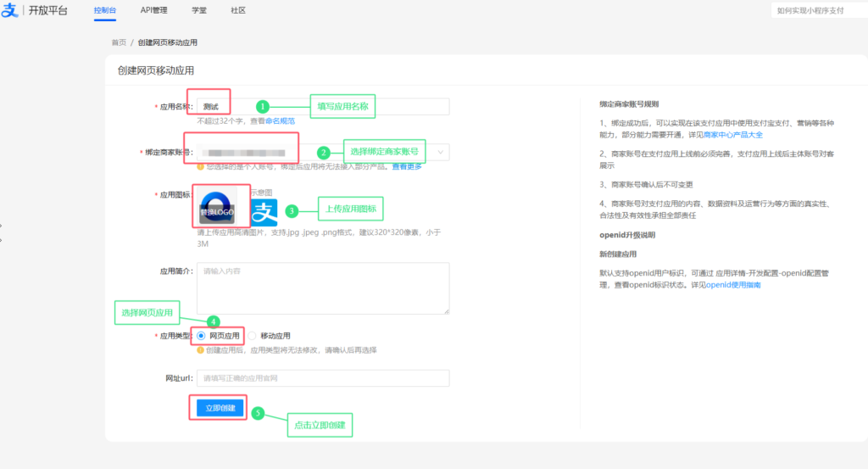Go to the 社区 menu item
The image size is (868, 469).
click(238, 10)
